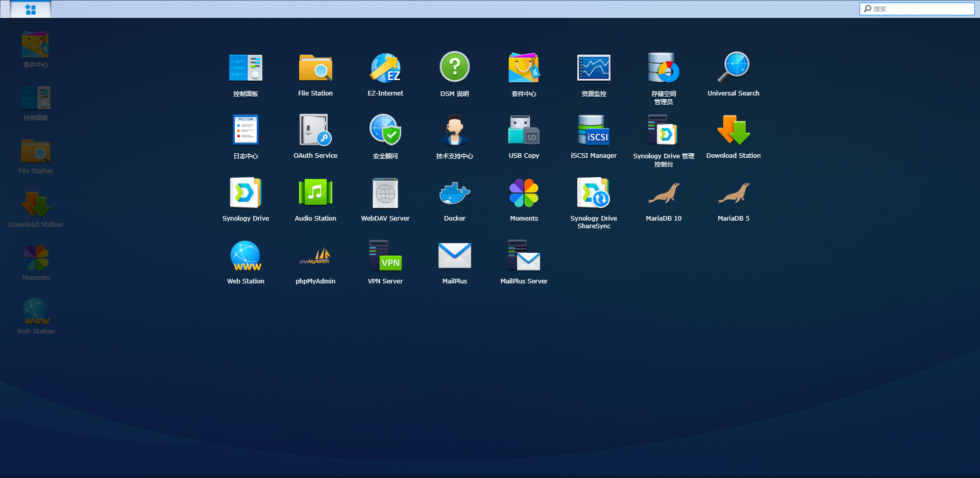The image size is (980, 478).
Task: Launch Synology Drive ShareSync
Action: point(594,194)
